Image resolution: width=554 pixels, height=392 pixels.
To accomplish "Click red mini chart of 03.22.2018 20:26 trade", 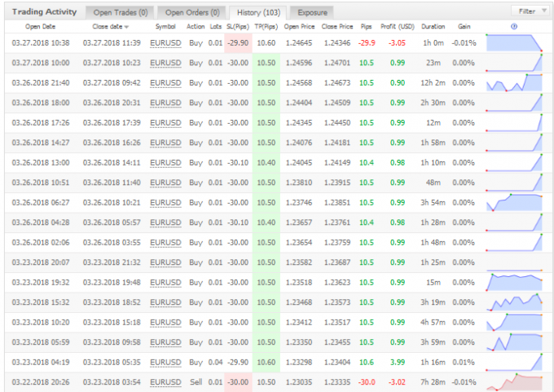I will tap(514, 382).
